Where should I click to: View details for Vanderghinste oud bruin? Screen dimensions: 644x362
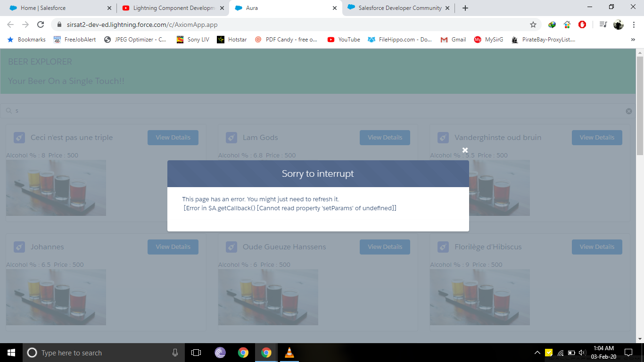[x=597, y=138]
